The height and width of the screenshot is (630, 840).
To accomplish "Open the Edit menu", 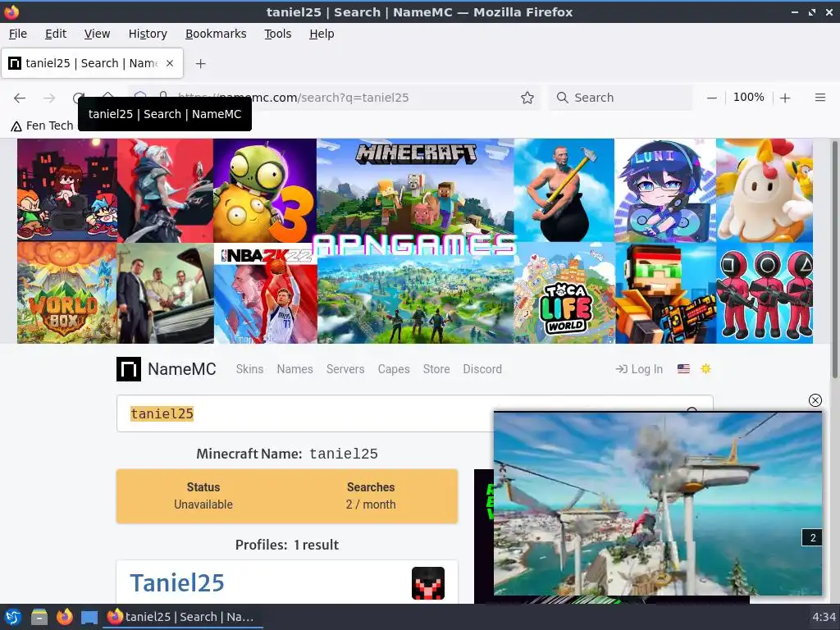I will [x=56, y=34].
